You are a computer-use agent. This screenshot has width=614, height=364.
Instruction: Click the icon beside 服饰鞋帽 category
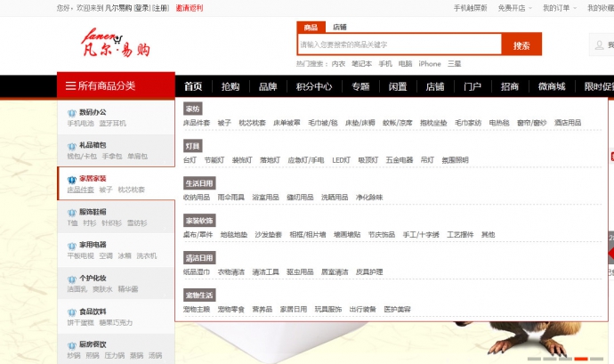(x=72, y=213)
